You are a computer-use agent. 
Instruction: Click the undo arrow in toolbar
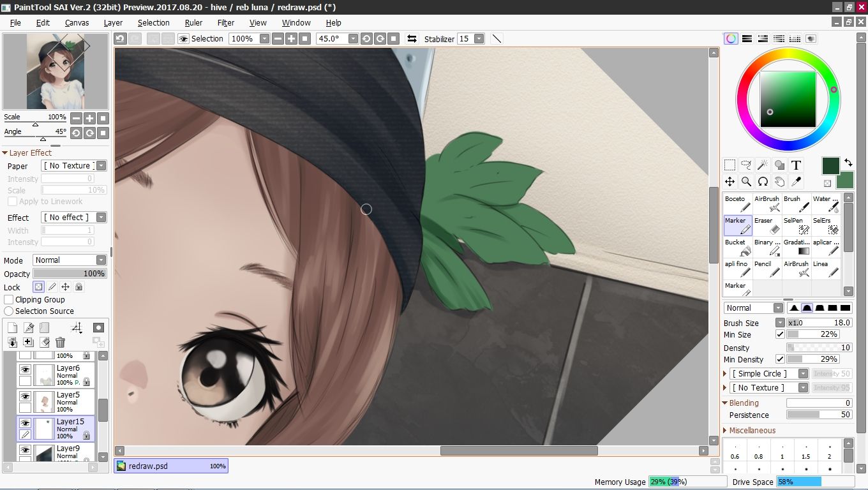pyautogui.click(x=120, y=38)
